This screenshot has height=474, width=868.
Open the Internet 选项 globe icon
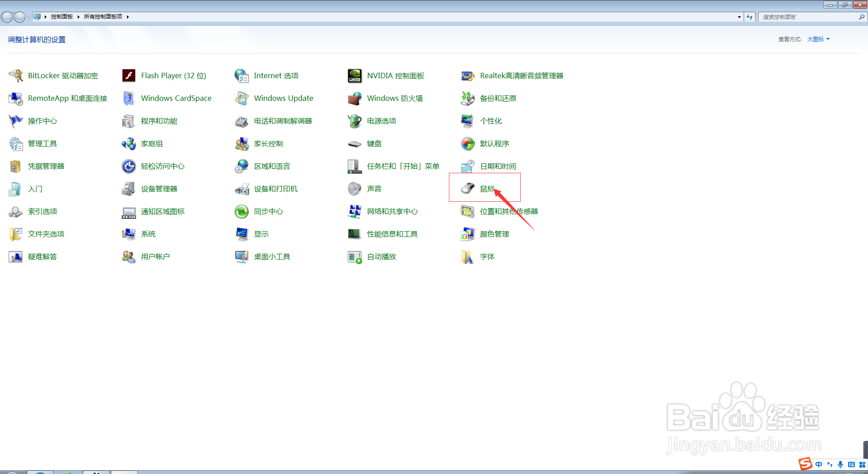pyautogui.click(x=242, y=76)
